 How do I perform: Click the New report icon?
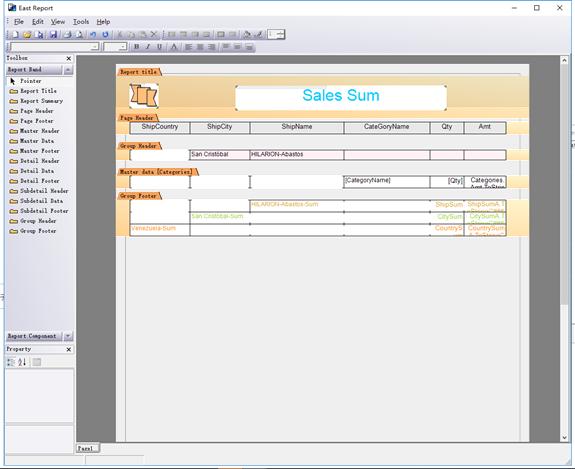(x=15, y=35)
